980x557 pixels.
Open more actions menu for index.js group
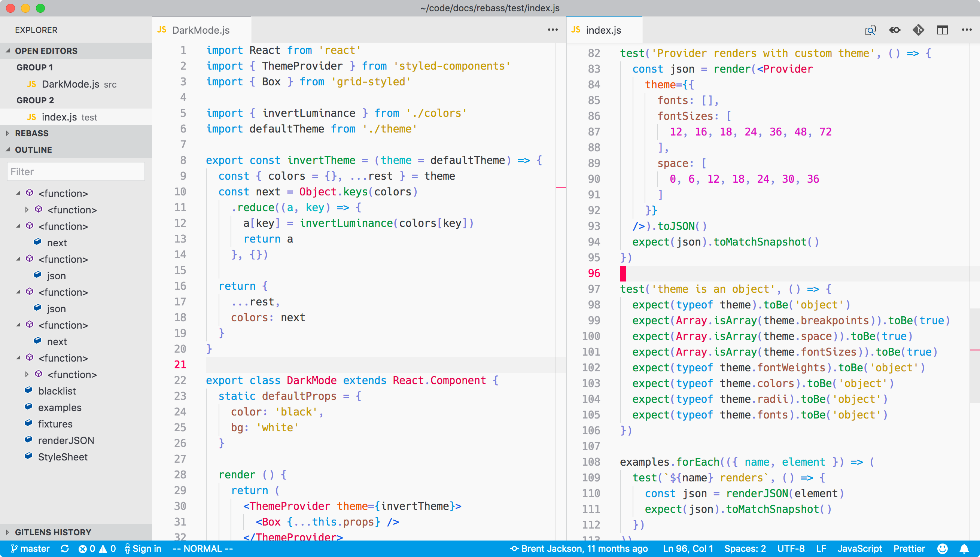[x=966, y=30]
